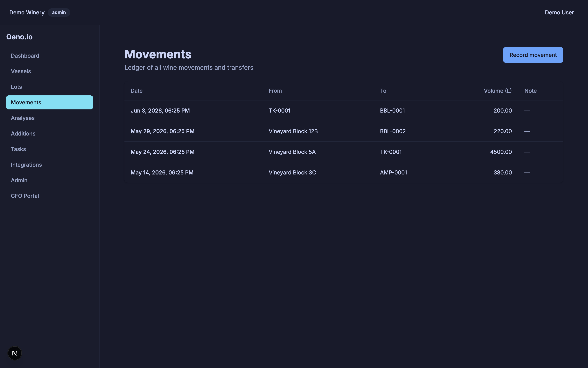Viewport: 588px width, 368px height.
Task: Click the note dash in BBL-0001 row
Action: click(x=527, y=111)
